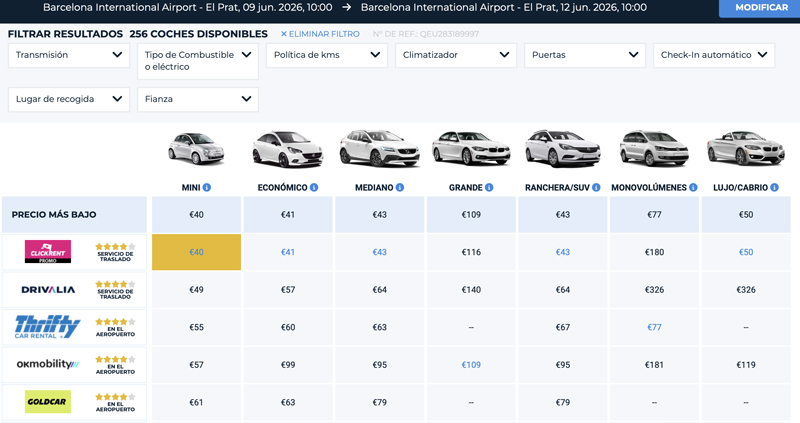800x423 pixels.
Task: Click the ELIMINAR FILTRO link
Action: 320,34
